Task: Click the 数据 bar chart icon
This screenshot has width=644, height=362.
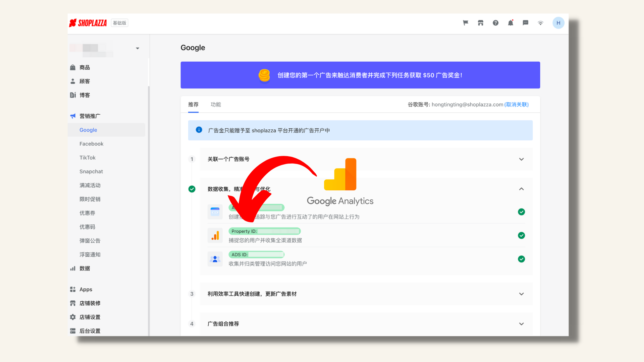Action: tap(73, 268)
